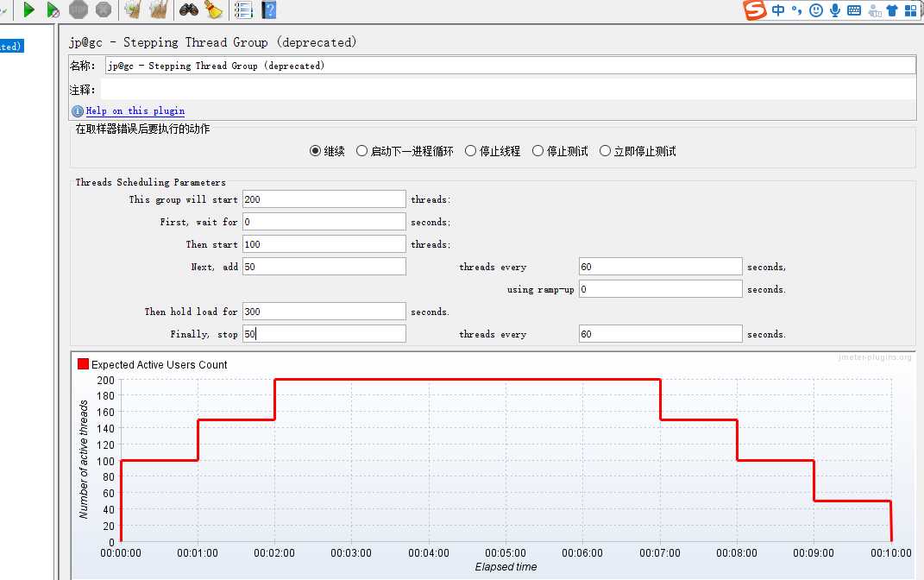
Task: Click the info icon beside Help on this plugin
Action: click(x=77, y=110)
